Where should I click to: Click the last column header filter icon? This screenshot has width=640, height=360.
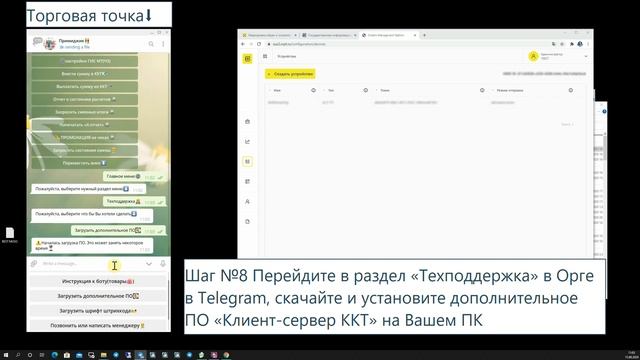pyautogui.click(x=571, y=90)
